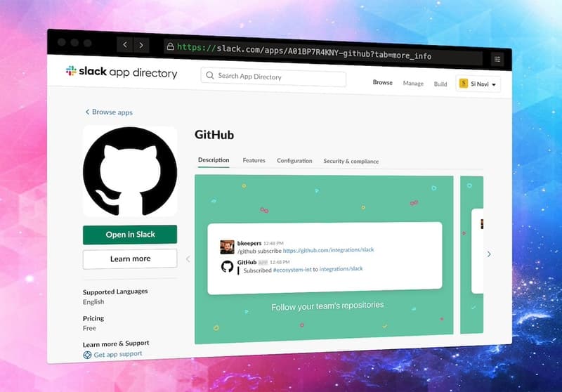The height and width of the screenshot is (392, 562).
Task: Click the github.com/integrations/slack link
Action: click(x=328, y=250)
